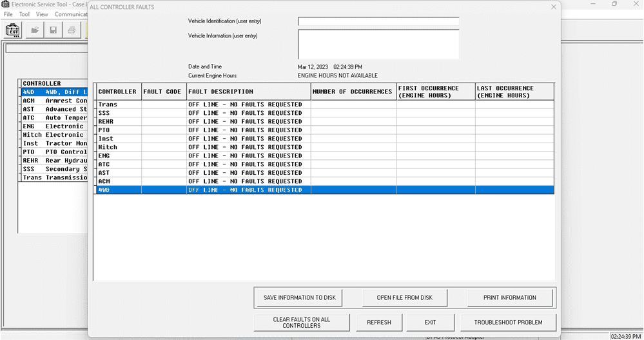Image resolution: width=644 pixels, height=340 pixels.
Task: Select ATC Auto Temperature controller in background list
Action: 54,118
